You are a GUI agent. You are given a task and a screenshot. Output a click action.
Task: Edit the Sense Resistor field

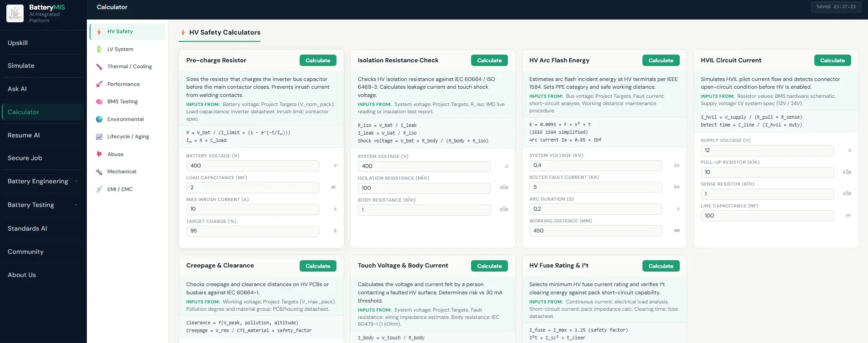click(767, 194)
